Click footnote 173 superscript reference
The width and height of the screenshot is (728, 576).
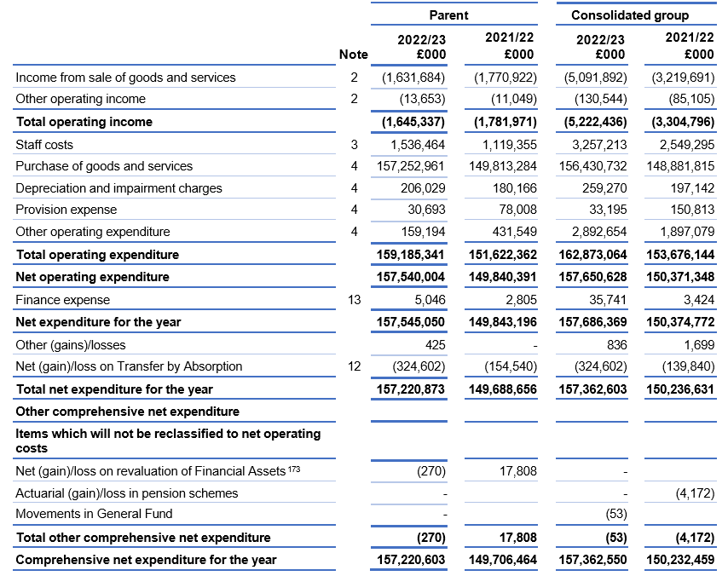pyautogui.click(x=294, y=469)
